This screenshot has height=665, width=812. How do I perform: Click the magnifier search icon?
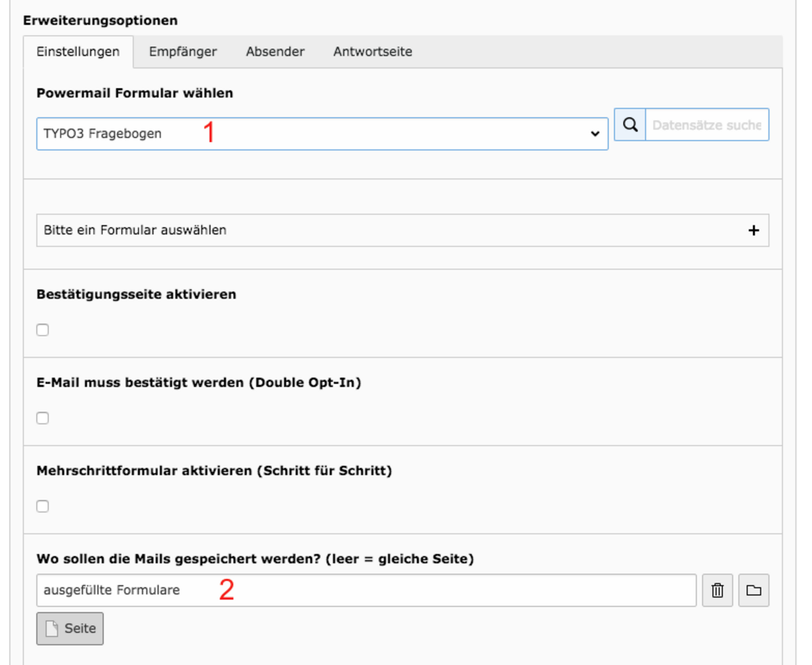pos(630,124)
